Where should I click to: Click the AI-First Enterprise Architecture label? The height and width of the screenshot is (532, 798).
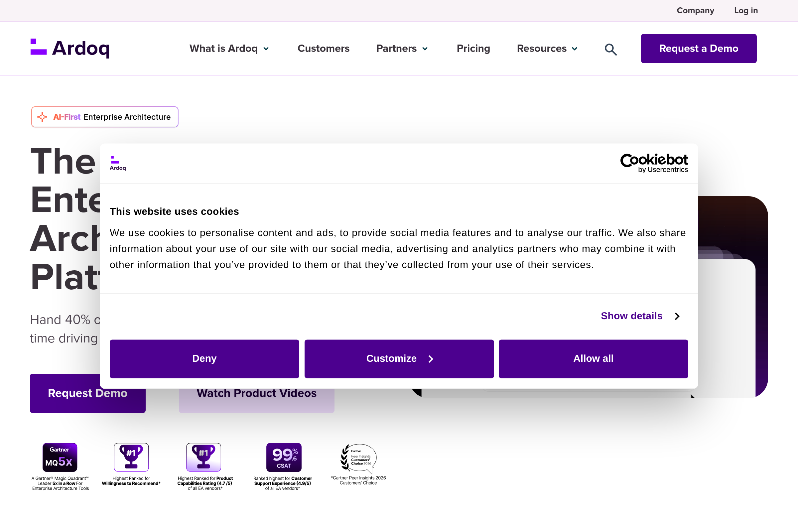coord(105,117)
